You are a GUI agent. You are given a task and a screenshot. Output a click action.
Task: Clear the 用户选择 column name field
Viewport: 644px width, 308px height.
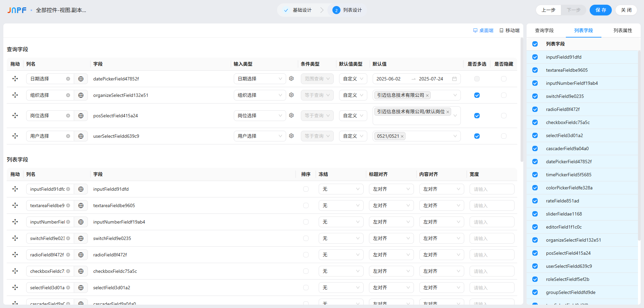(x=68, y=136)
